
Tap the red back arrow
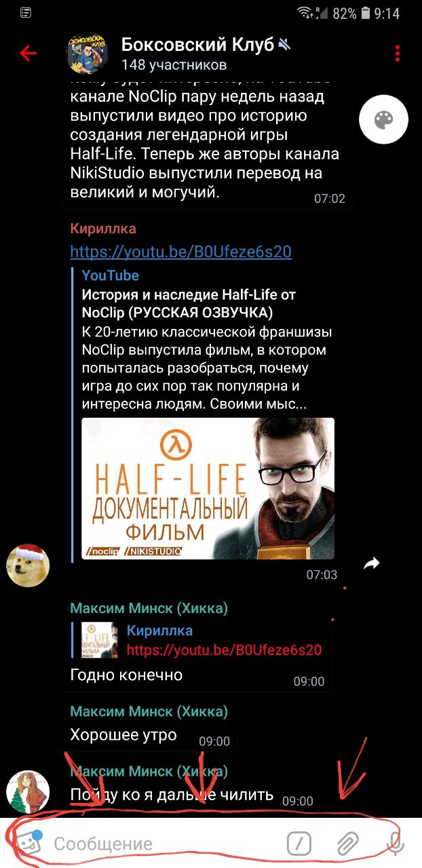click(x=28, y=53)
